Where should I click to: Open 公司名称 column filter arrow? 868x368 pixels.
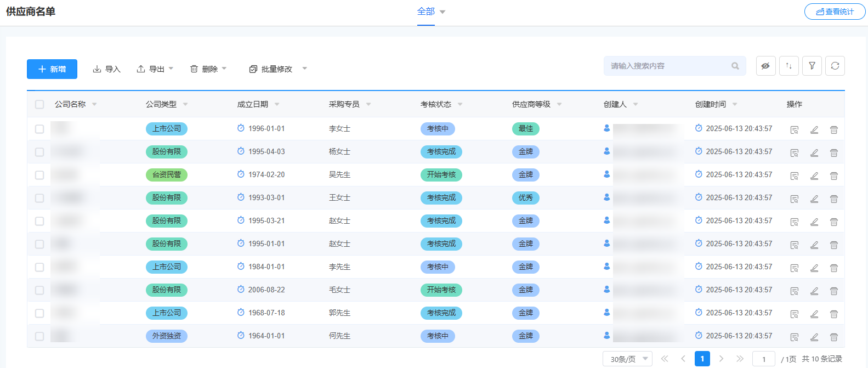coord(94,104)
